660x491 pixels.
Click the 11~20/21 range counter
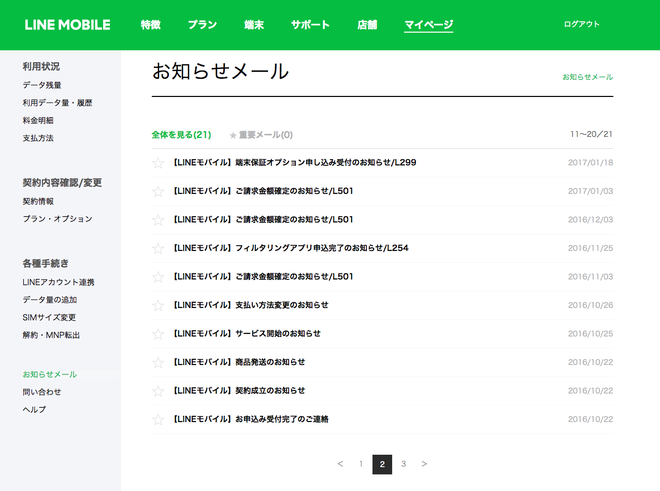pyautogui.click(x=591, y=134)
